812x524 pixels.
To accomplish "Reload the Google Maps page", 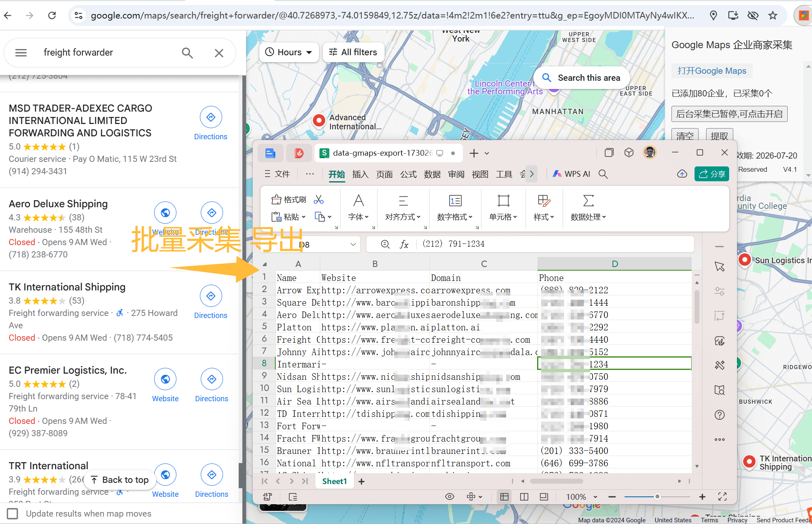I will click(52, 16).
